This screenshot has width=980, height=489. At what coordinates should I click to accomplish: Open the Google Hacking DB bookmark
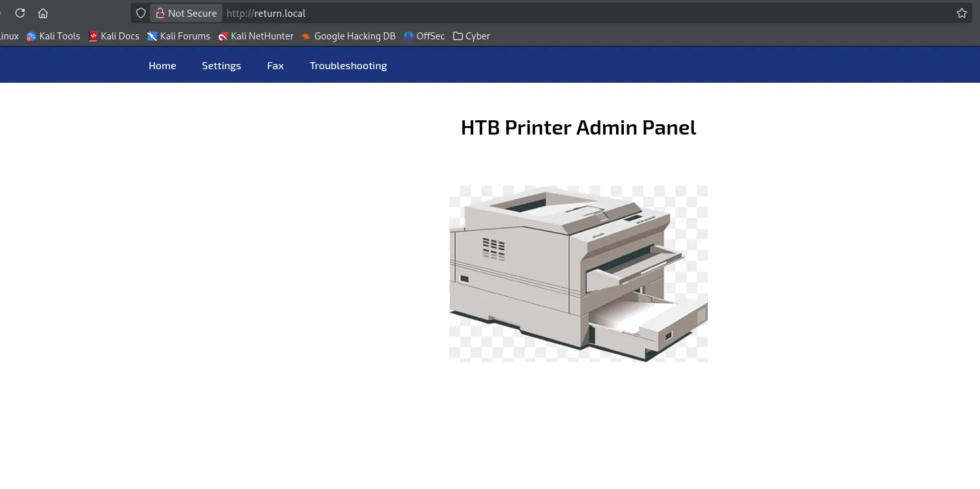(348, 36)
